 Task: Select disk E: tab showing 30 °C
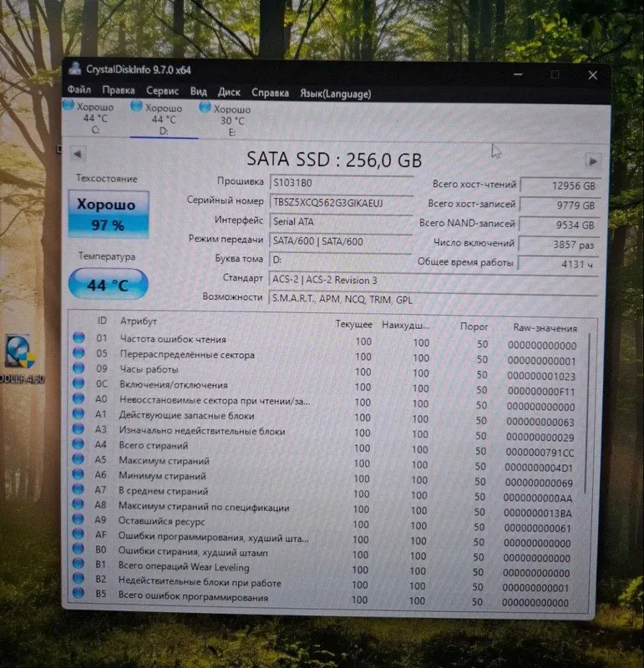[231, 120]
